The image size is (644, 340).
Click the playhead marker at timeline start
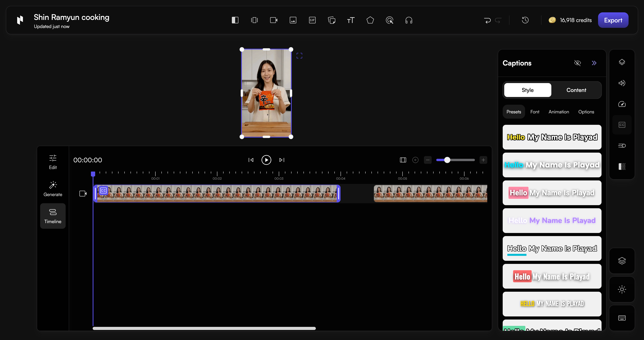click(x=93, y=174)
